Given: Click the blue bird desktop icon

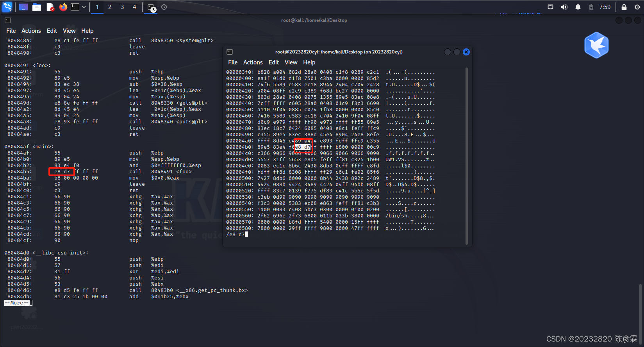Looking at the screenshot, I should (x=596, y=45).
